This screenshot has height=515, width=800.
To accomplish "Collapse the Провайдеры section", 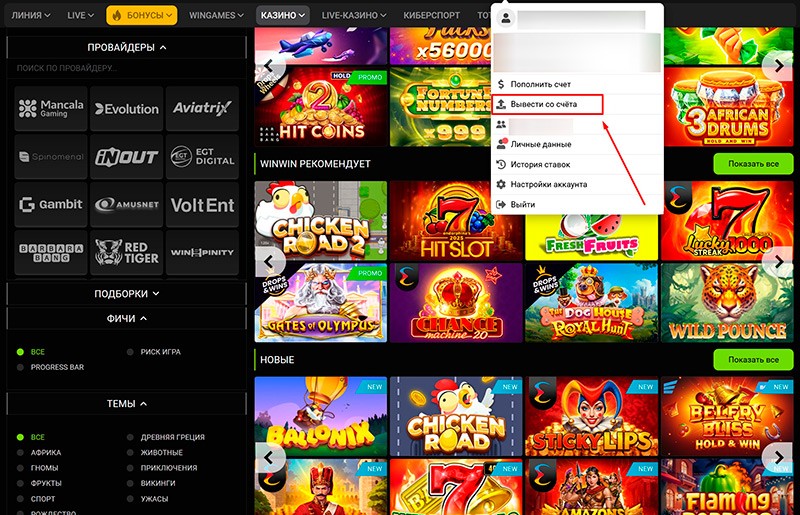I will 127,47.
